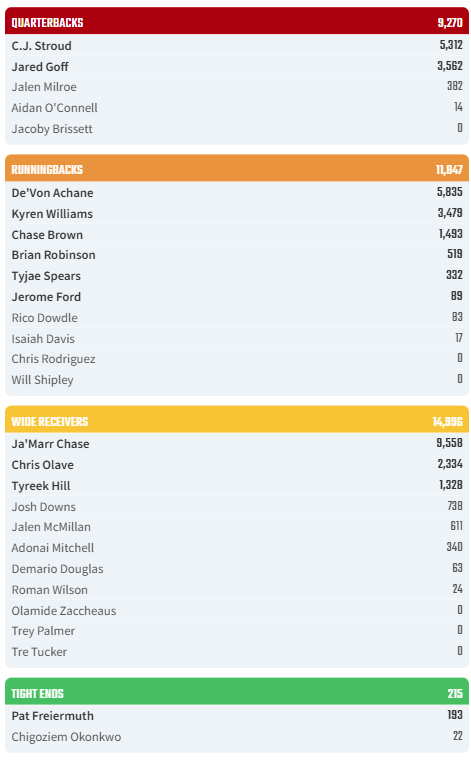Open Tyreek Hill's player entry
The width and height of the screenshot is (471, 760).
click(237, 486)
